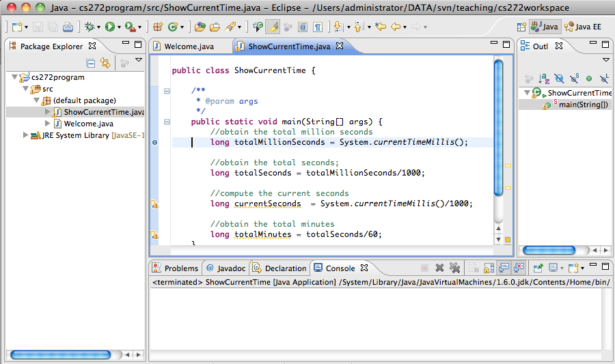Open the Javadoc tab
The height and width of the screenshot is (364, 615).
click(x=226, y=268)
